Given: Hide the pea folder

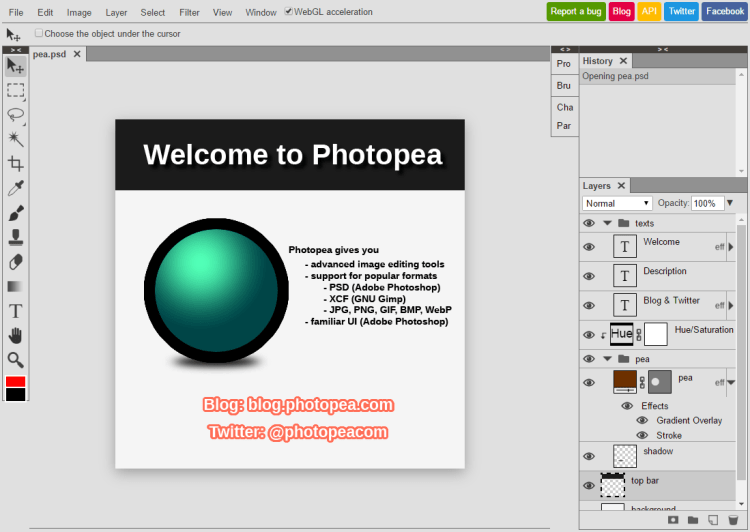Looking at the screenshot, I should coord(589,359).
